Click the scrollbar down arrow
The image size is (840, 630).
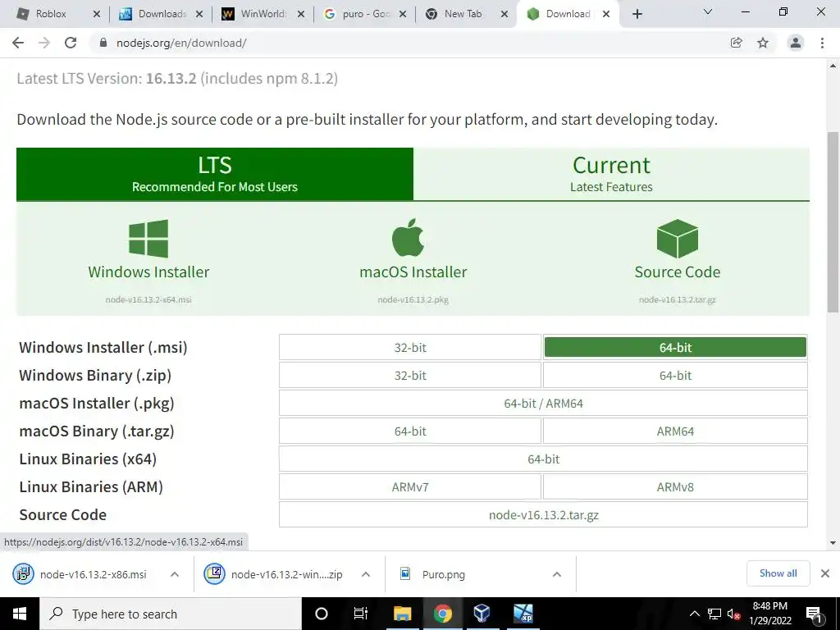tap(833, 543)
